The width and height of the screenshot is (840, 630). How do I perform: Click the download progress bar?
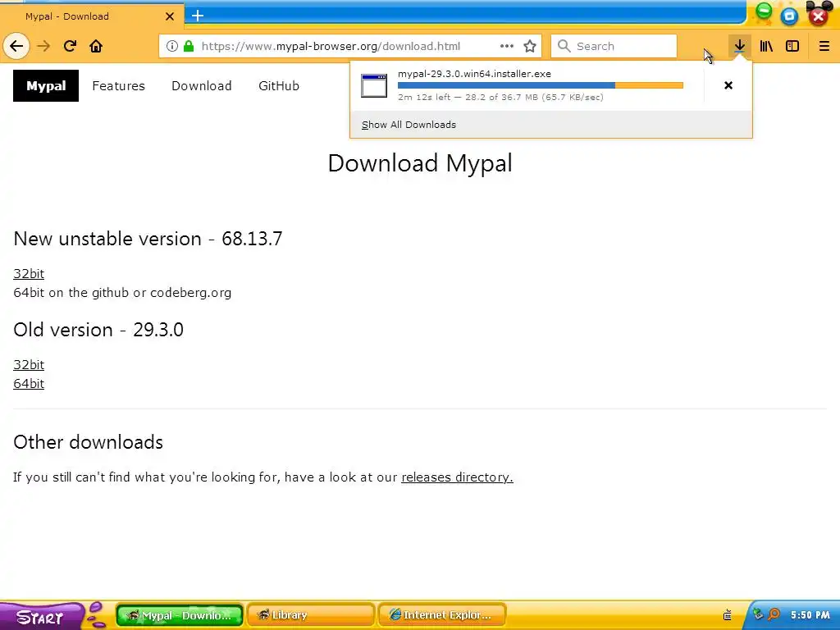click(541, 85)
